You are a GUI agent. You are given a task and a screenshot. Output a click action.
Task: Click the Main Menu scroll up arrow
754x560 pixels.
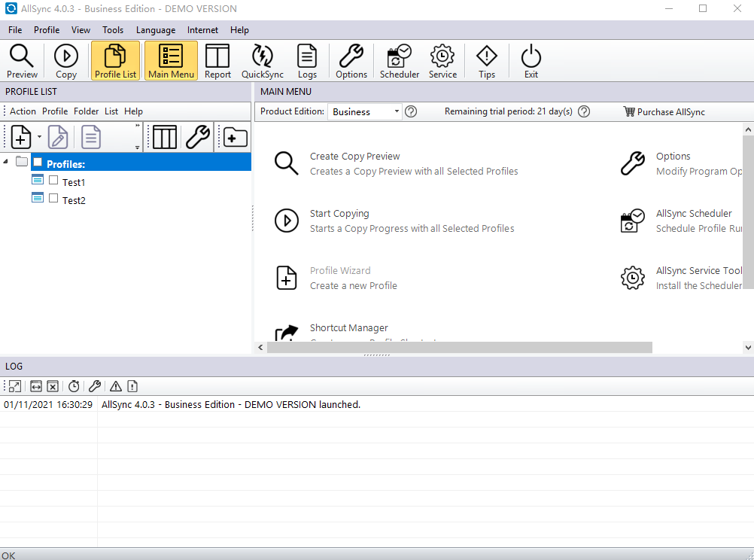pyautogui.click(x=748, y=129)
